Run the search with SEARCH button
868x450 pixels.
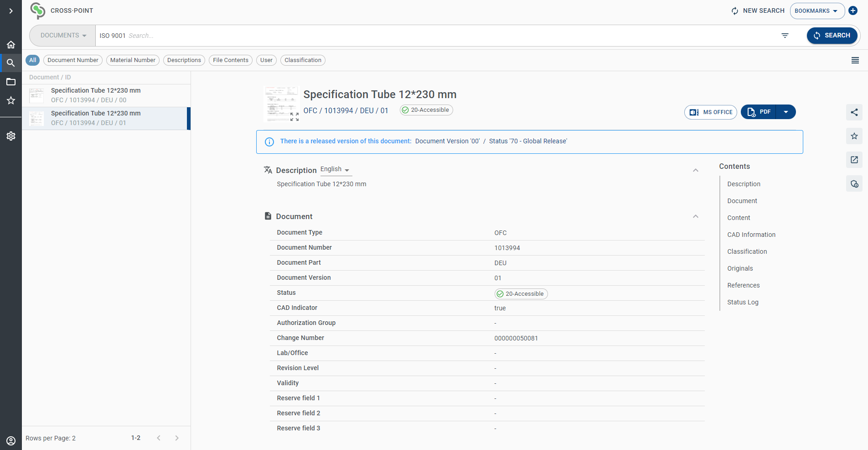(x=832, y=36)
